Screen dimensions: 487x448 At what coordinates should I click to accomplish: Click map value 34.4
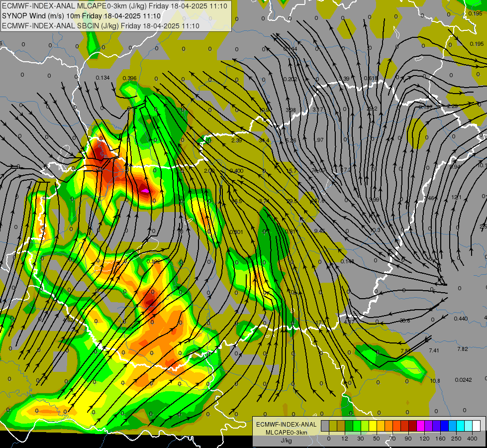(264, 140)
